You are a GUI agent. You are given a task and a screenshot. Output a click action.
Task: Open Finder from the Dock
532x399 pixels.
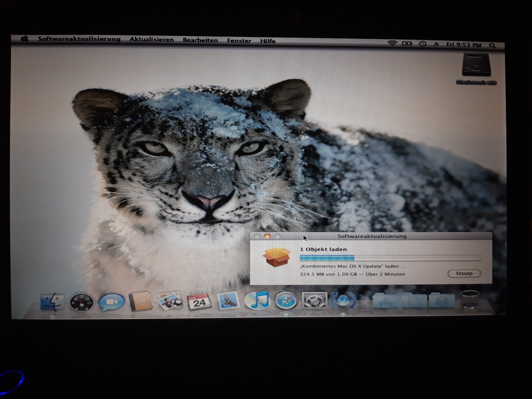52,302
